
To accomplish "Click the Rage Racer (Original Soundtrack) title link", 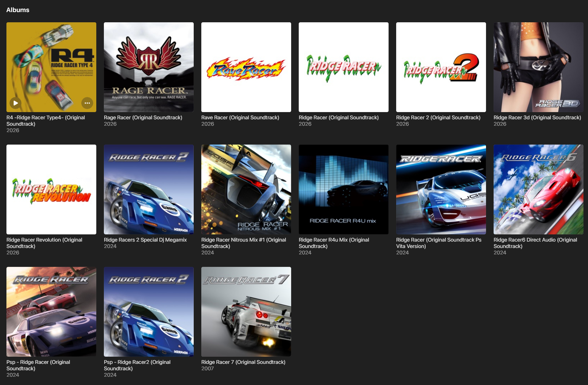I will click(x=143, y=117).
